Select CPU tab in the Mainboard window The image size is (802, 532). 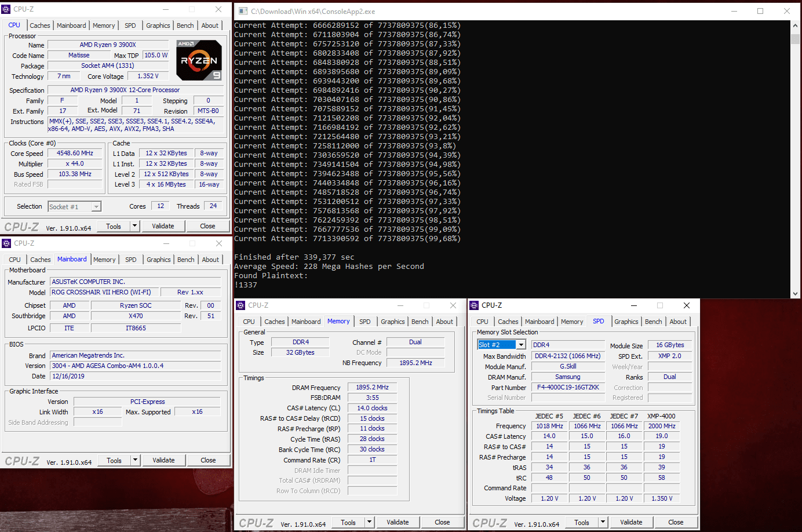click(15, 260)
